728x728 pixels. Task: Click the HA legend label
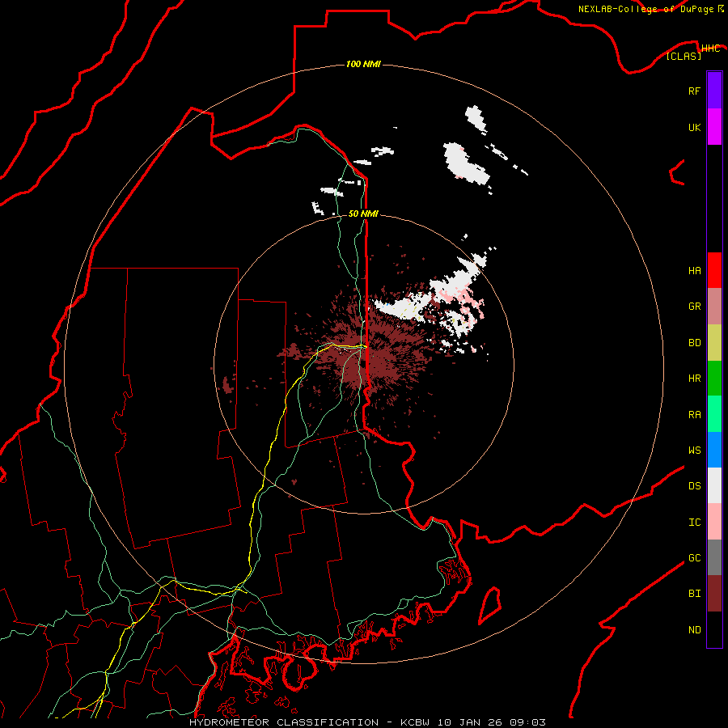pyautogui.click(x=694, y=270)
